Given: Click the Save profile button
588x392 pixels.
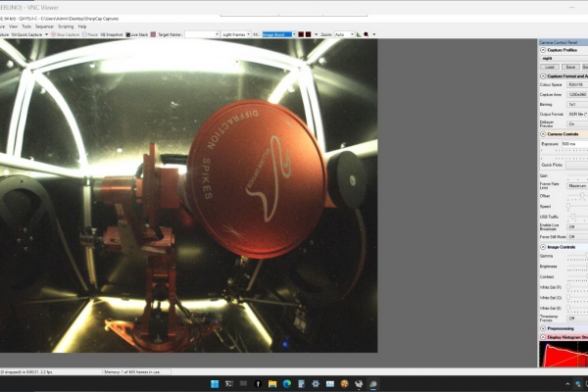Looking at the screenshot, I should [x=570, y=67].
